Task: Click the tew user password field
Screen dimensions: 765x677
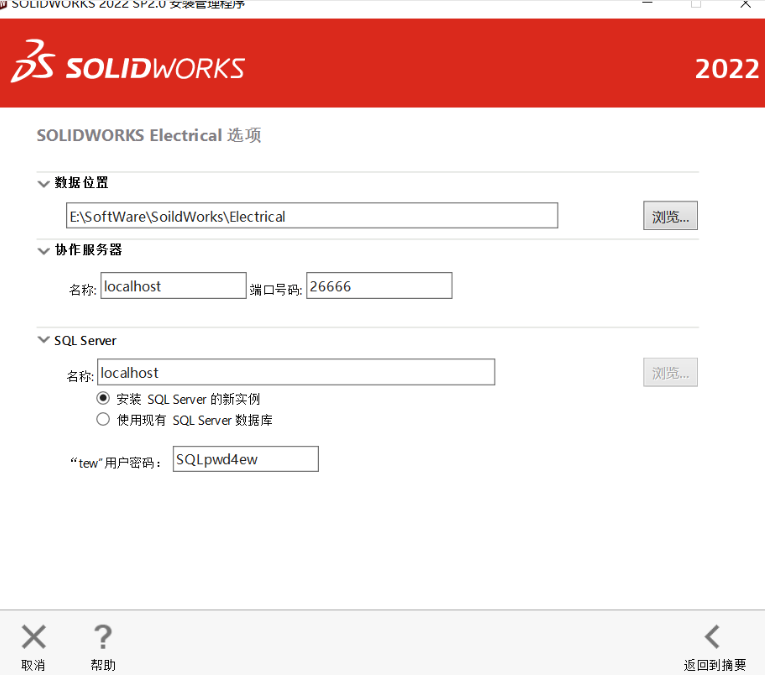Action: tap(245, 459)
